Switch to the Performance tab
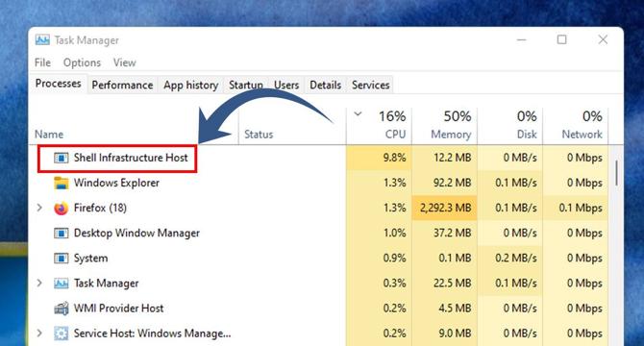 point(122,85)
